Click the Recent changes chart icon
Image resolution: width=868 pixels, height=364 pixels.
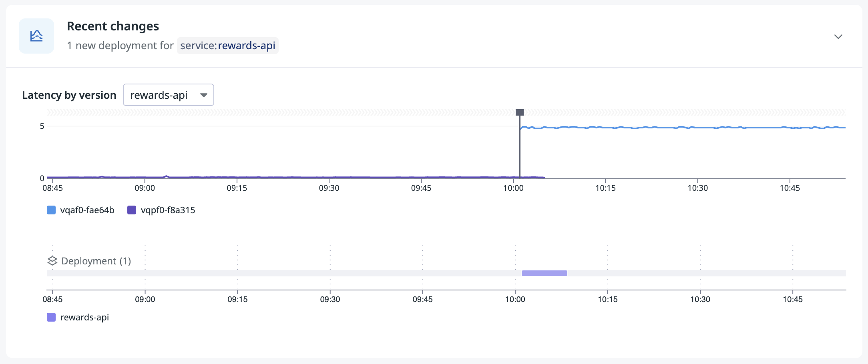[36, 36]
